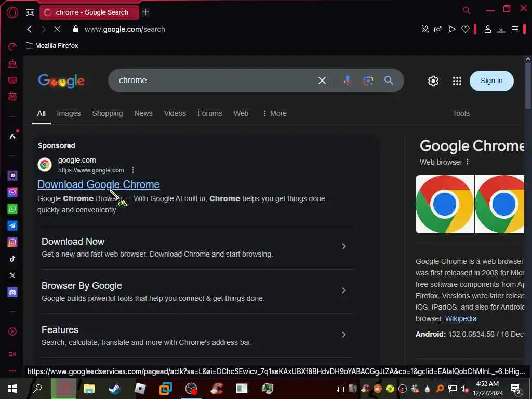Switch to the Videos results tab
532x399 pixels.
point(175,113)
